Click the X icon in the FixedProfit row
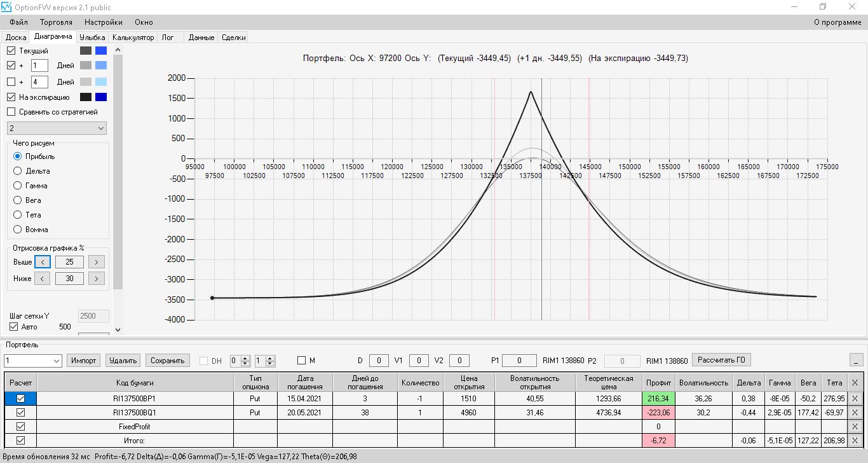Viewport: 868px width, 463px height. click(855, 426)
